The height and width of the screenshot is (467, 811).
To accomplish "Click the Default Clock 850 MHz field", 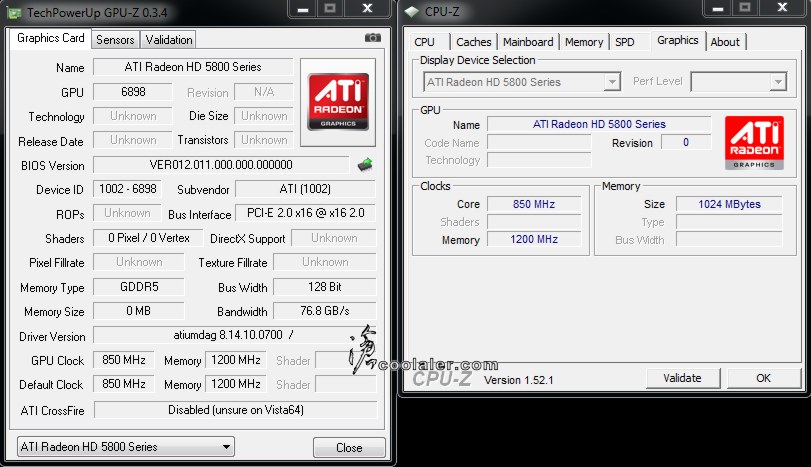I will tap(124, 384).
